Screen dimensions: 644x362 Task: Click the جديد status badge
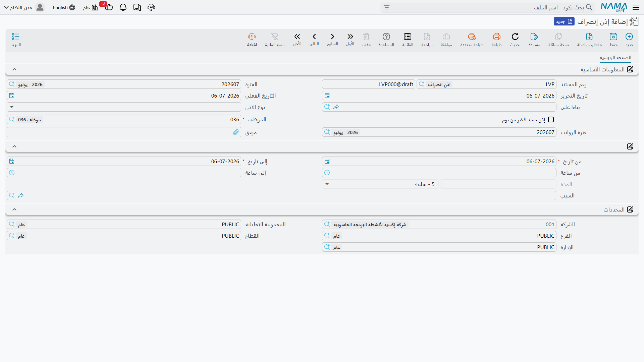[564, 21]
